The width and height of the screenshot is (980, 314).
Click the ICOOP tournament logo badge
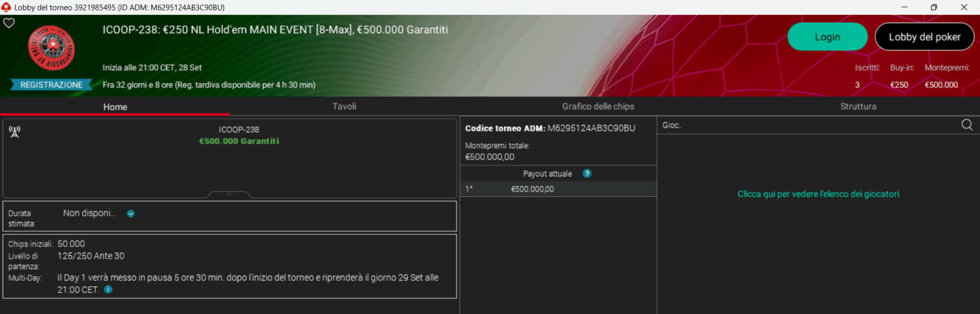[51, 48]
